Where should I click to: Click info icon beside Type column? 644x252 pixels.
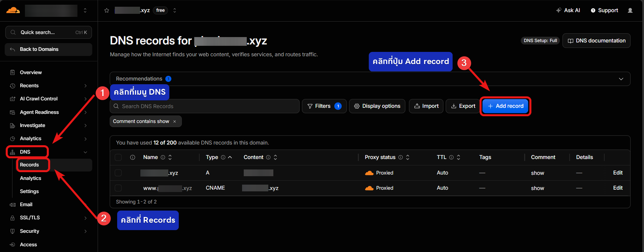223,157
